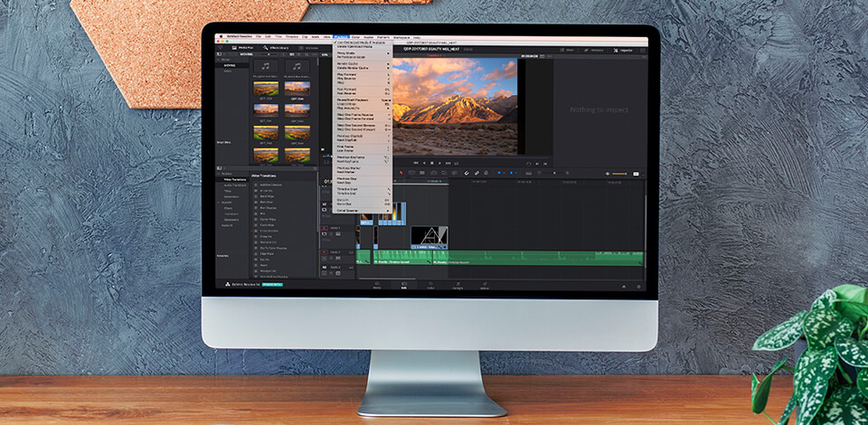Click the search icon in the Effects Library
The width and height of the screenshot is (868, 425).
315,169
